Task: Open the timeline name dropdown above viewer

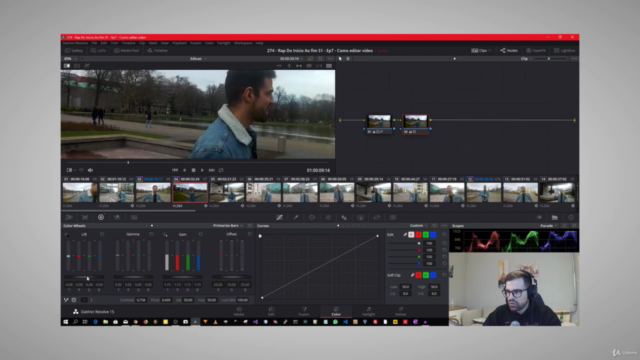Action: tap(198, 59)
